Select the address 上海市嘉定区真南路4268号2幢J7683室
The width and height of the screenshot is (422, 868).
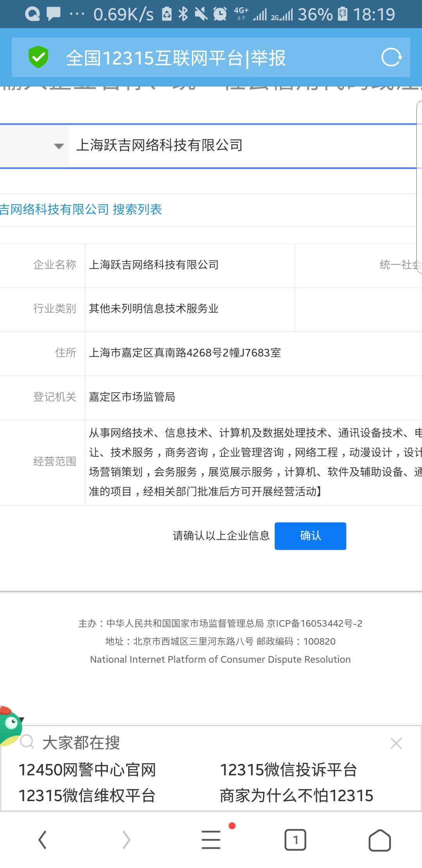click(185, 353)
